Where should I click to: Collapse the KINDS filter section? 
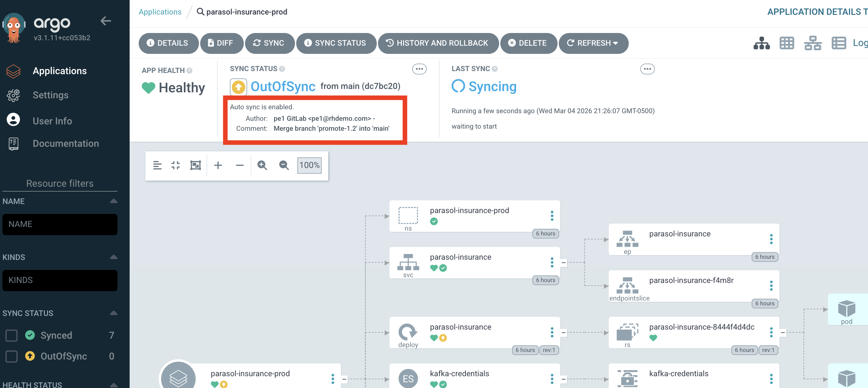pyautogui.click(x=114, y=257)
